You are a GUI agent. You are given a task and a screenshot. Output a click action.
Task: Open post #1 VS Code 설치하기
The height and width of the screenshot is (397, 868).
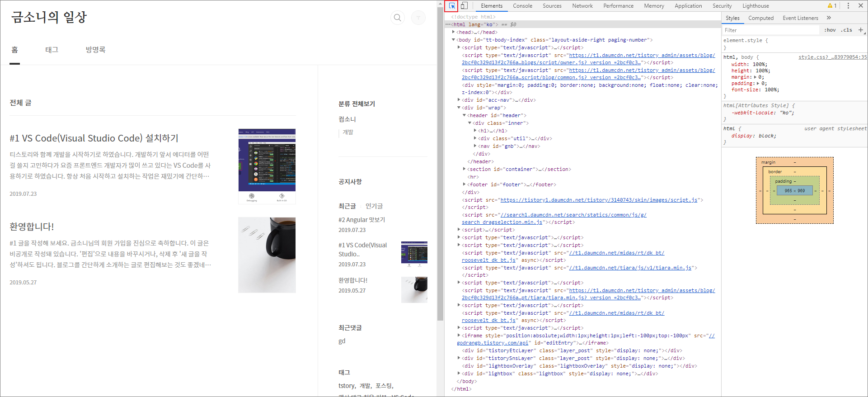(x=94, y=138)
